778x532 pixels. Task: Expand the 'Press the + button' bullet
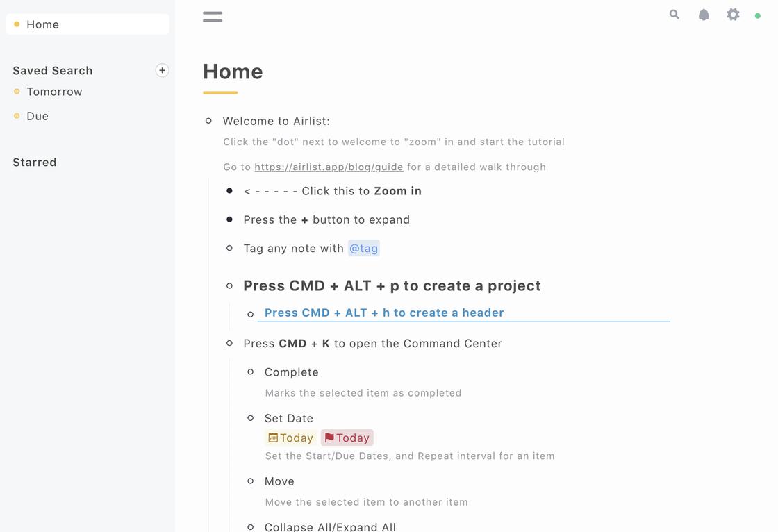pyautogui.click(x=230, y=219)
